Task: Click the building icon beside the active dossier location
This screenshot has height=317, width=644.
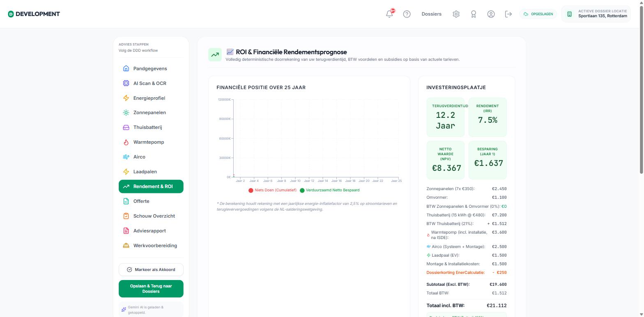Action: pyautogui.click(x=569, y=14)
